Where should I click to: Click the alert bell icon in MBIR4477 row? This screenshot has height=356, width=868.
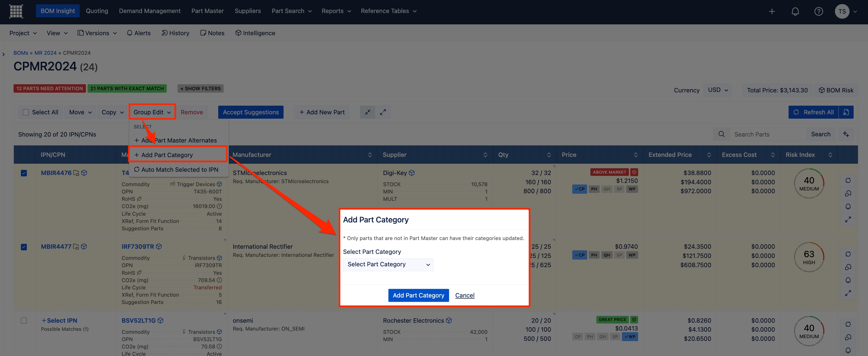pos(848,280)
